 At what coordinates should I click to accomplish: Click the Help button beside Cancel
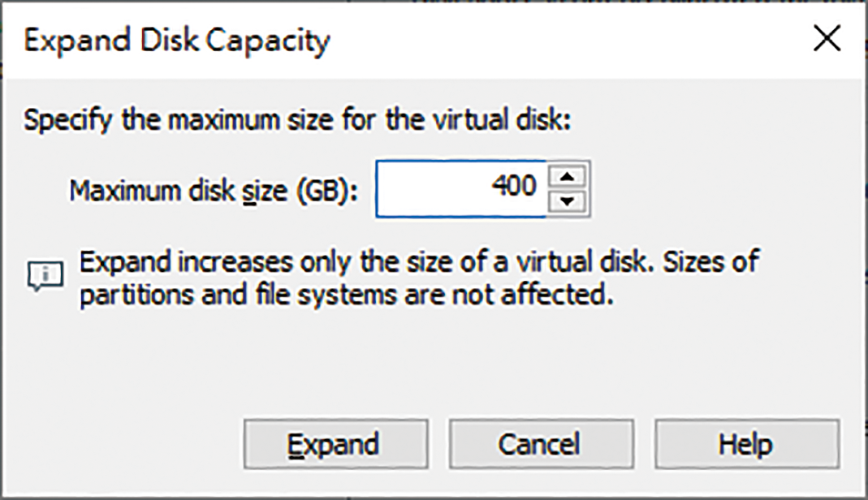point(747,444)
